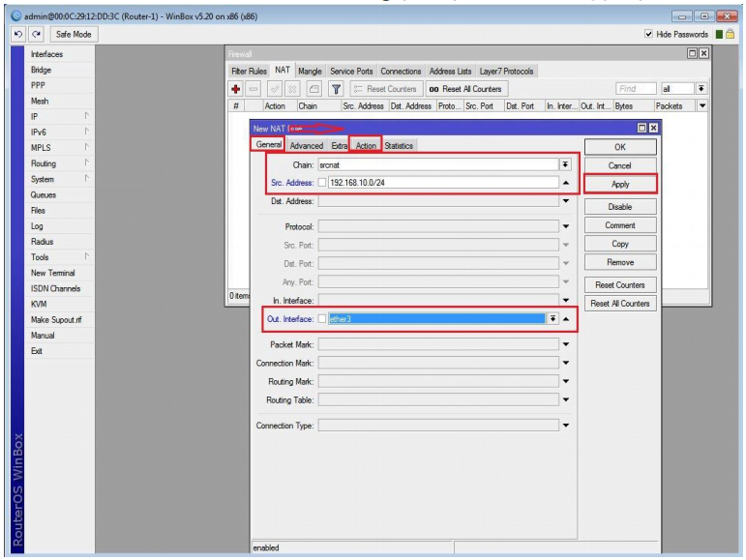Toggle the Src. Address invert checkbox
Viewport: 746px width, 560px height.
pyautogui.click(x=323, y=183)
